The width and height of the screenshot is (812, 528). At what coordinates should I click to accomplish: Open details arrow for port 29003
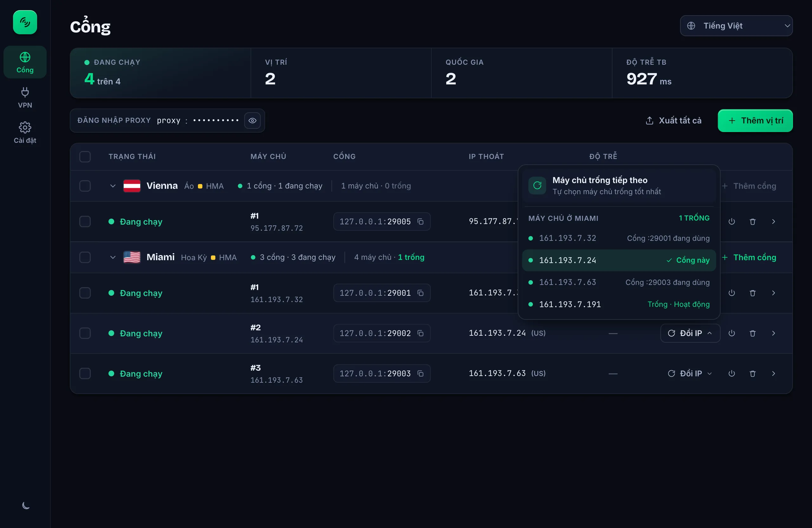coord(773,373)
